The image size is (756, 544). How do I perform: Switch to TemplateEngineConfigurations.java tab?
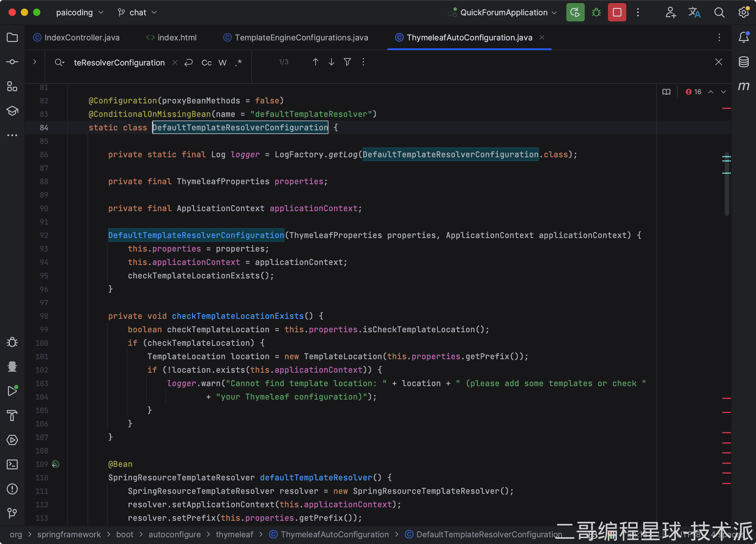[x=301, y=38]
